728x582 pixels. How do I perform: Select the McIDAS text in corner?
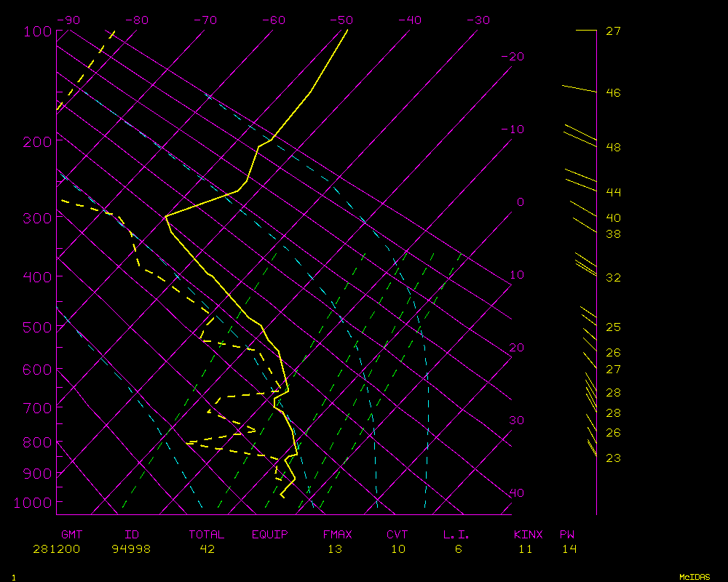pyautogui.click(x=695, y=577)
